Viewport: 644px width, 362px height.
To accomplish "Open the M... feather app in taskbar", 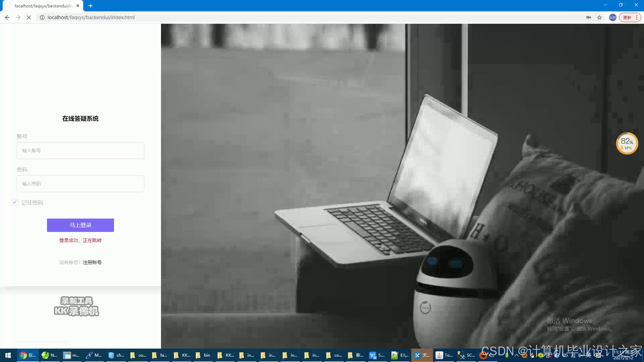I will (x=94, y=355).
